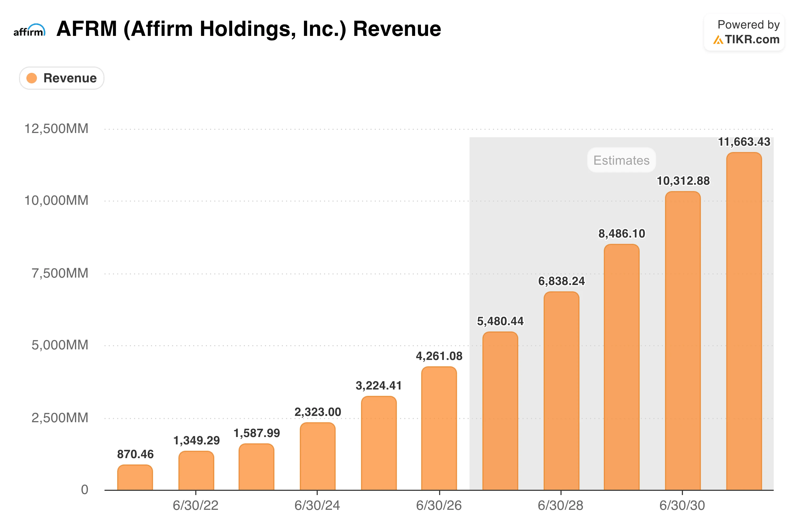Select the 6,838.24 estimate bar
The image size is (798, 532).
pyautogui.click(x=561, y=391)
